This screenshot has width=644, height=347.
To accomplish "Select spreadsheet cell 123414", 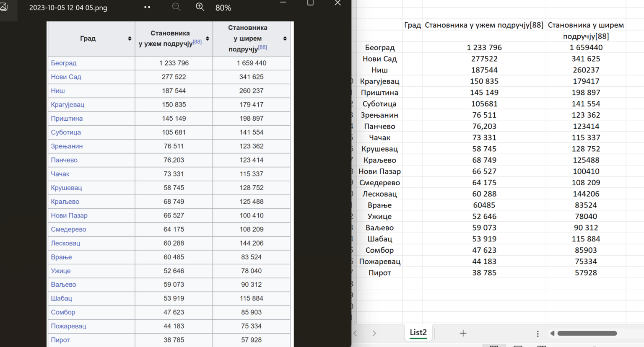I will pos(586,127).
